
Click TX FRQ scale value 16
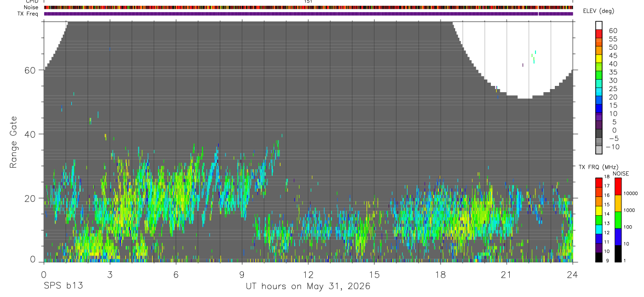606,195
